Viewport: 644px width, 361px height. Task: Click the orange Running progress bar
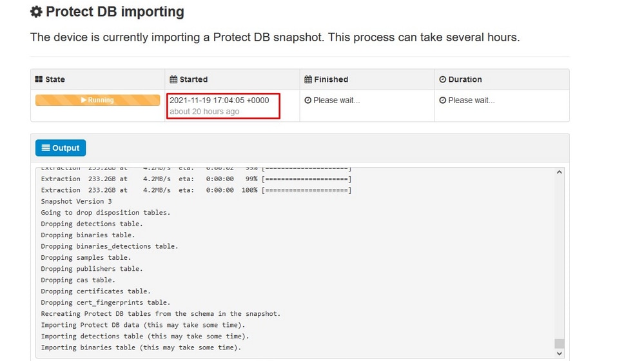[98, 100]
